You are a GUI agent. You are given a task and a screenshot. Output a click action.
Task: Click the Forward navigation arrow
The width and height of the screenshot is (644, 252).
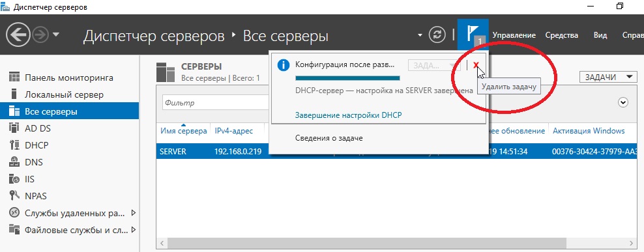[x=40, y=36]
